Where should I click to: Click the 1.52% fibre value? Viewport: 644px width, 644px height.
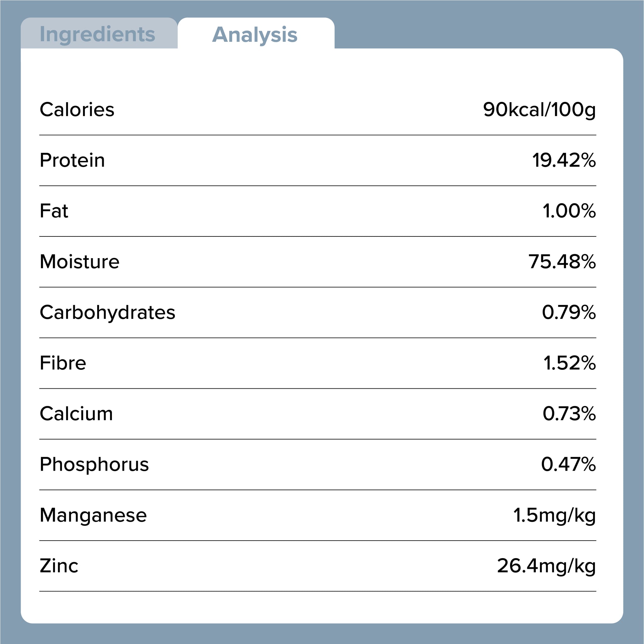569,363
